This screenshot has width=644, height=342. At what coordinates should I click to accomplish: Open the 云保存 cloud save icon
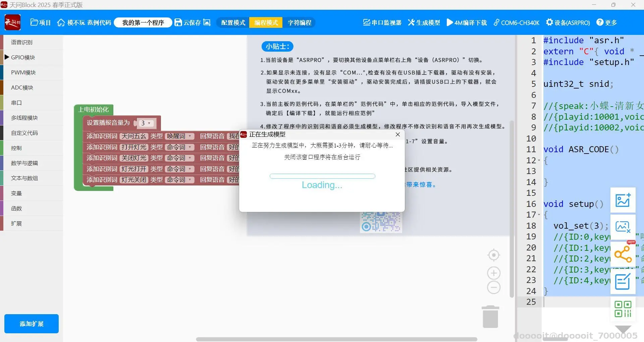(x=178, y=22)
